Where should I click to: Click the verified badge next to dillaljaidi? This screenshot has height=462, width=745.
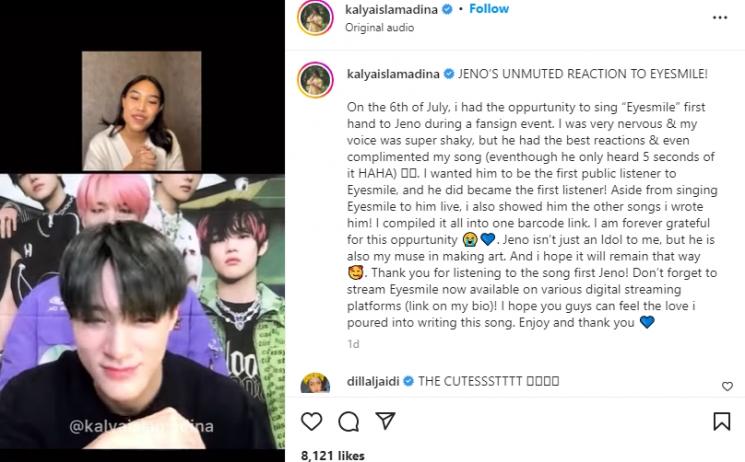(408, 381)
